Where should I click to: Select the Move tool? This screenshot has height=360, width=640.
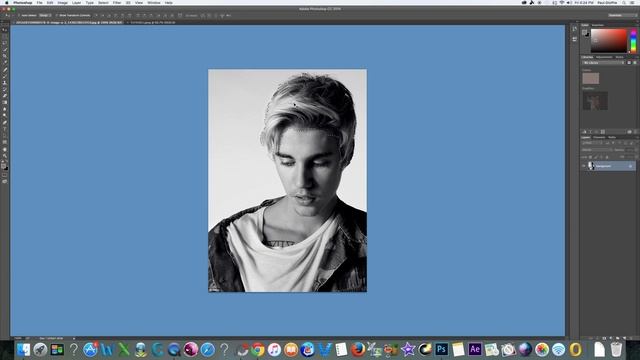coord(5,30)
